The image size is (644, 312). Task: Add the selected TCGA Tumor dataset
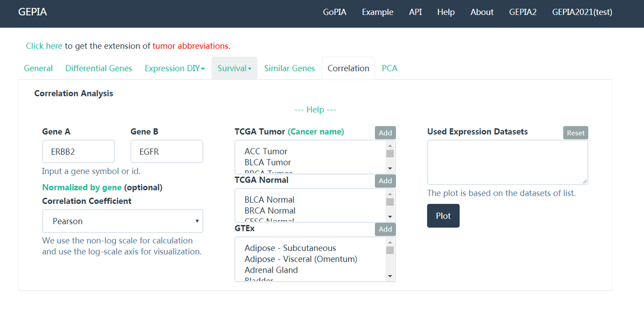[385, 133]
